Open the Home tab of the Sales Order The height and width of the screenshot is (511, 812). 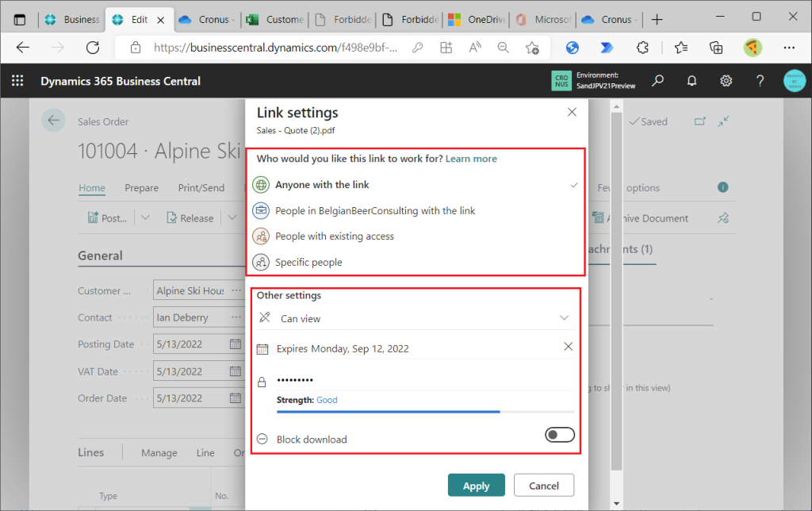tap(92, 187)
